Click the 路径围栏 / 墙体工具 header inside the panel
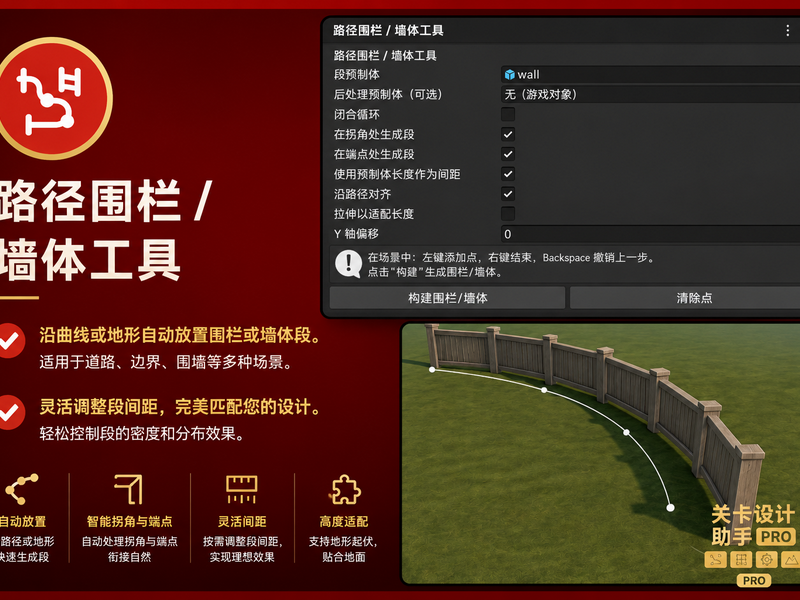 385,56
